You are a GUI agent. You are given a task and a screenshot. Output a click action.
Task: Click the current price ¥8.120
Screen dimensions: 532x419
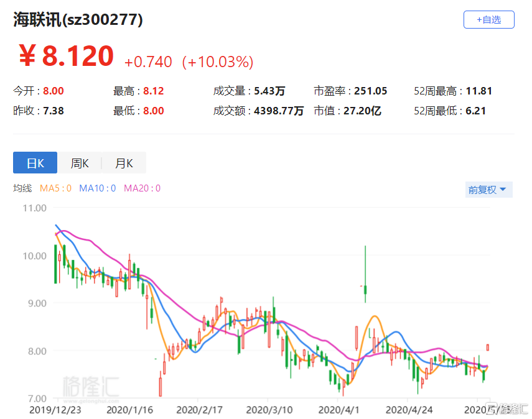click(x=66, y=56)
